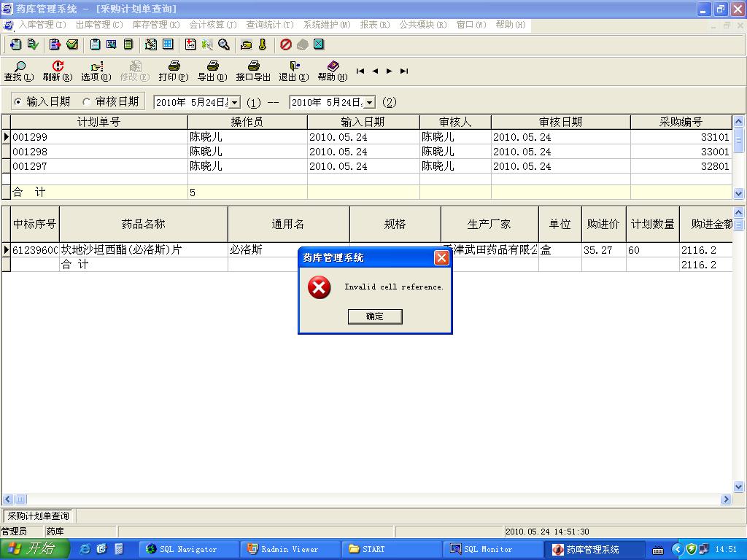Click the 操作员 column header

tap(247, 122)
